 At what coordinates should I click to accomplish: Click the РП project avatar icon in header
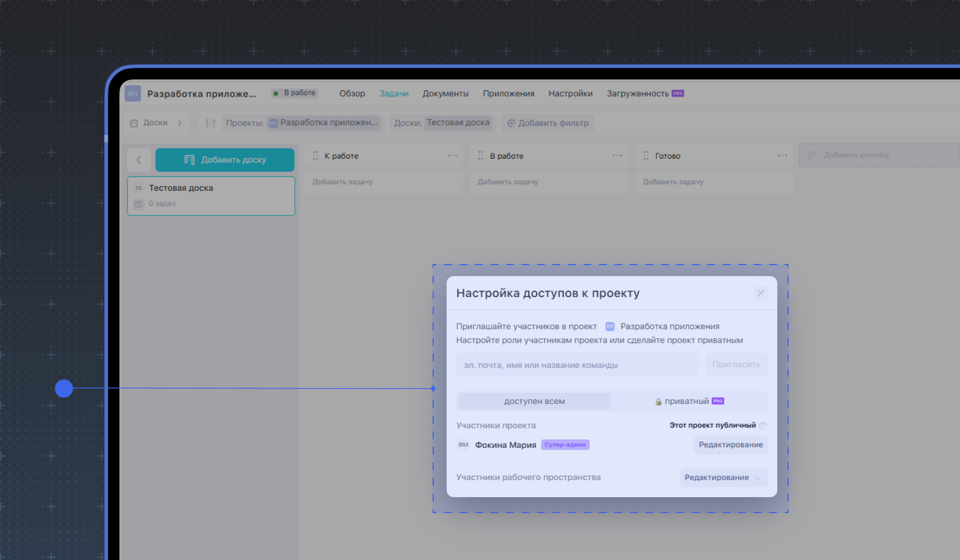tap(133, 93)
